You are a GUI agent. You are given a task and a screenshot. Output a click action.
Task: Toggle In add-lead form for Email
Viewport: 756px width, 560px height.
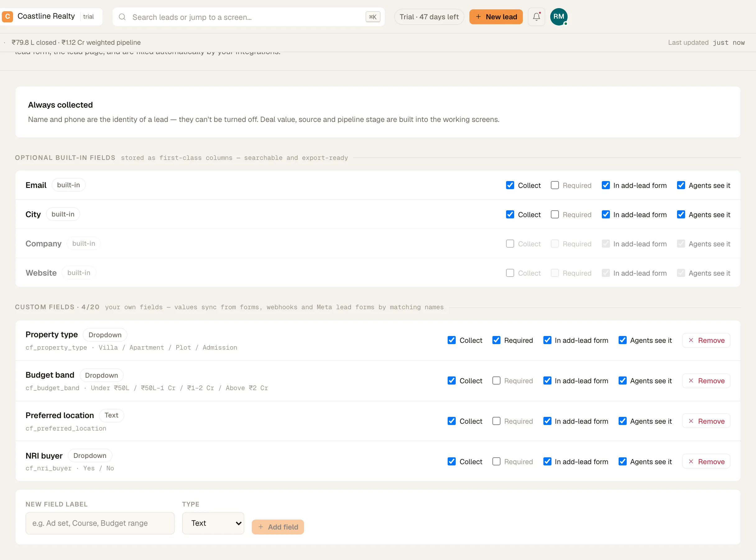point(606,185)
